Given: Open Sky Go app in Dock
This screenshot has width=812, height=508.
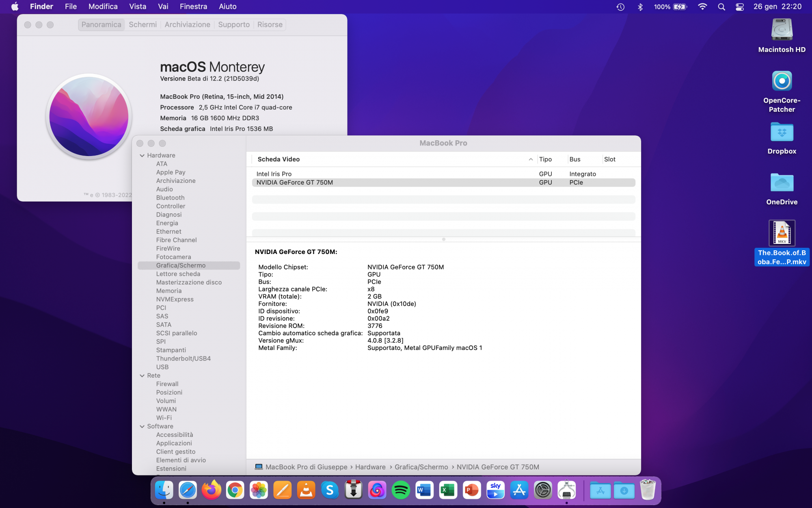Looking at the screenshot, I should (495, 490).
